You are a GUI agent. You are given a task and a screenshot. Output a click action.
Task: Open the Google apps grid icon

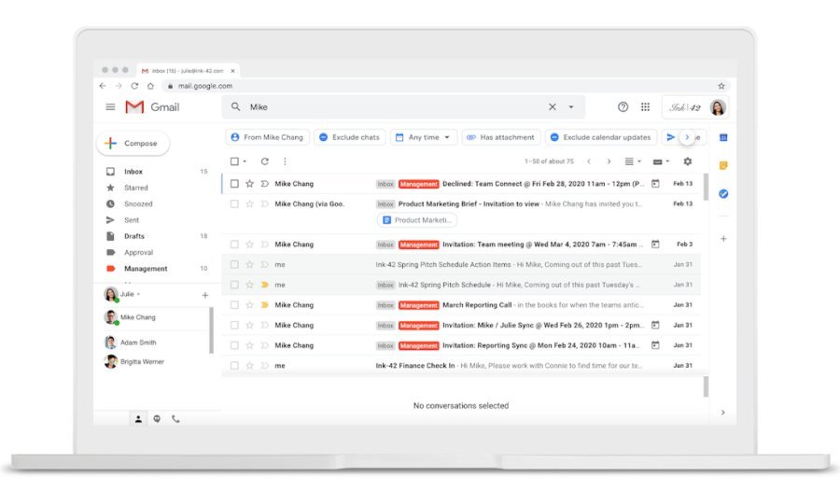[646, 107]
